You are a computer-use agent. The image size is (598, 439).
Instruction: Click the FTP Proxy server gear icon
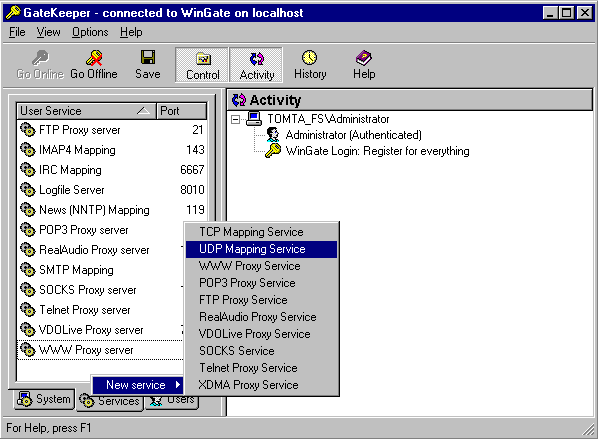[27, 130]
